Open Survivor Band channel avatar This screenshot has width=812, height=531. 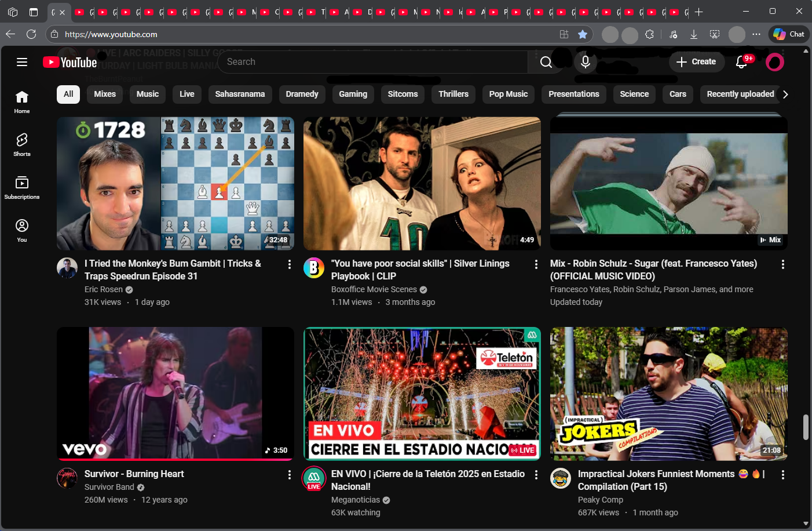click(67, 478)
